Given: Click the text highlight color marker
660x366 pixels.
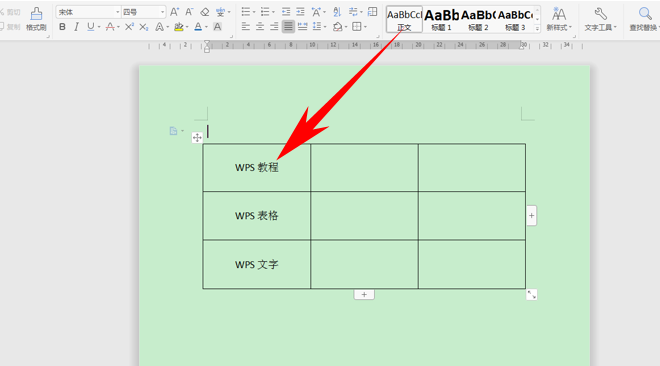Looking at the screenshot, I should coord(178,27).
